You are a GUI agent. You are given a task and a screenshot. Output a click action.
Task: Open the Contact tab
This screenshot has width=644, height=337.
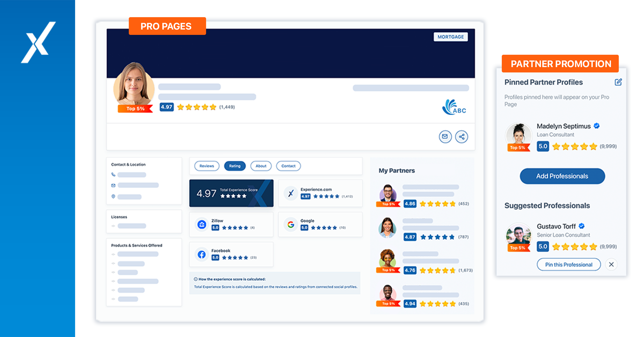[x=288, y=166]
